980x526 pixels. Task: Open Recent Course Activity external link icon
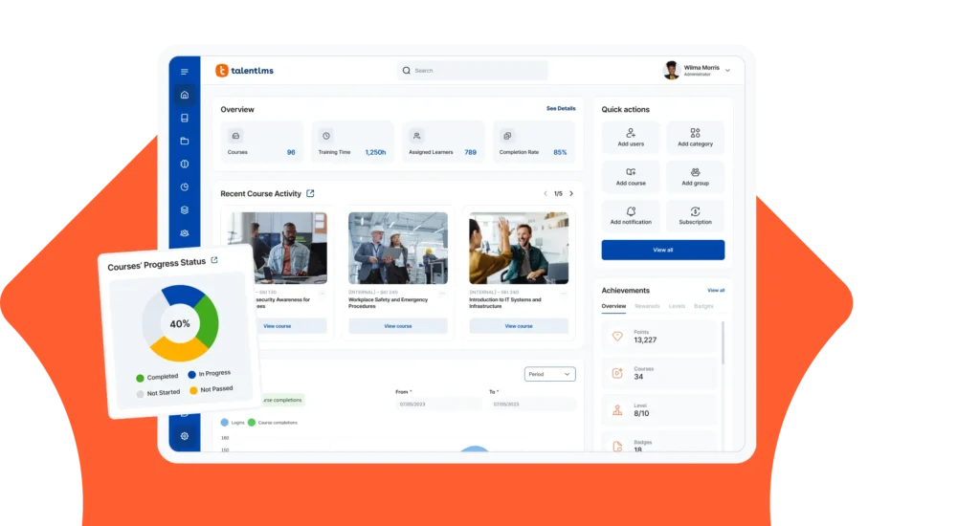click(311, 193)
